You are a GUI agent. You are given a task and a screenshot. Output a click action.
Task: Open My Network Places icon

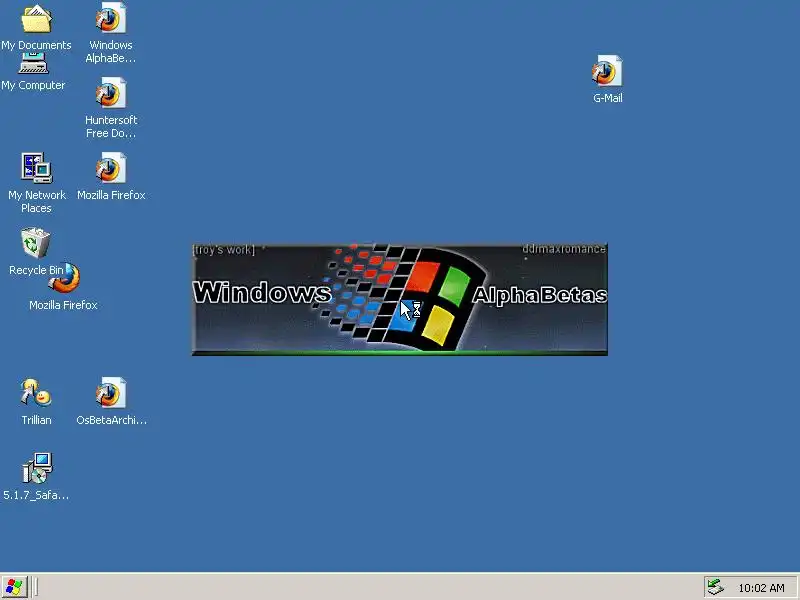[x=36, y=168]
